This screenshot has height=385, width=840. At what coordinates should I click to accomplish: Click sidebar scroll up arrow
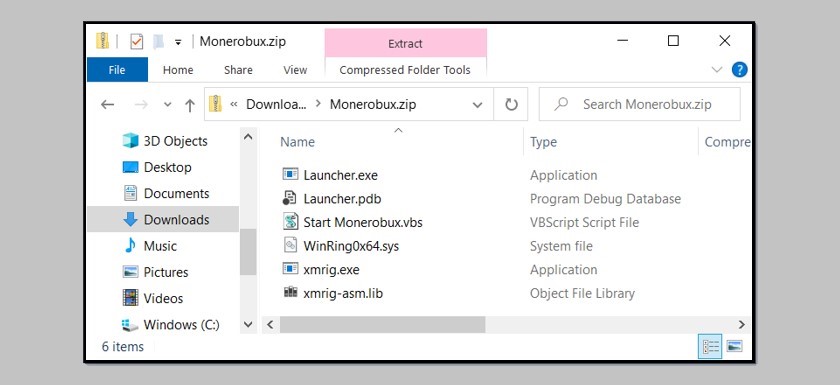click(248, 137)
